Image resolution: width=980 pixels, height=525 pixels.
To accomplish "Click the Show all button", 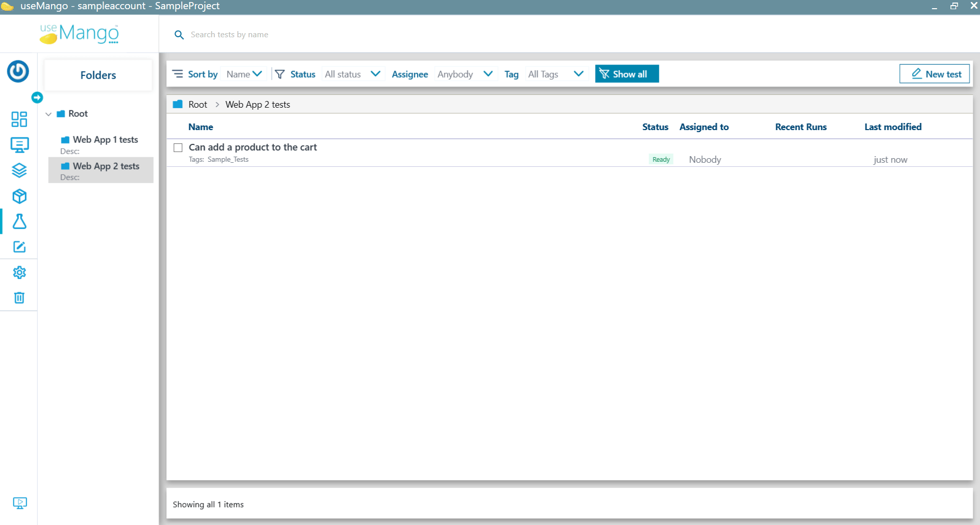I will (626, 74).
